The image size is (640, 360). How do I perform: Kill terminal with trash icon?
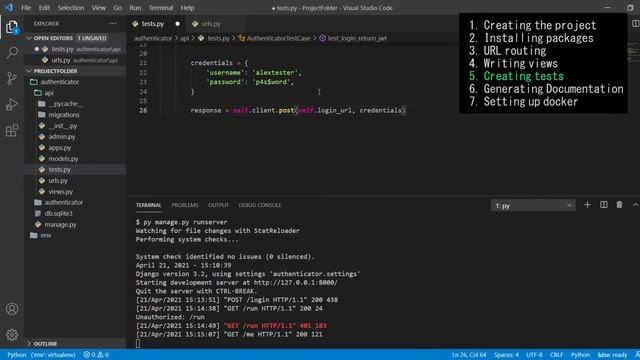[619, 205]
